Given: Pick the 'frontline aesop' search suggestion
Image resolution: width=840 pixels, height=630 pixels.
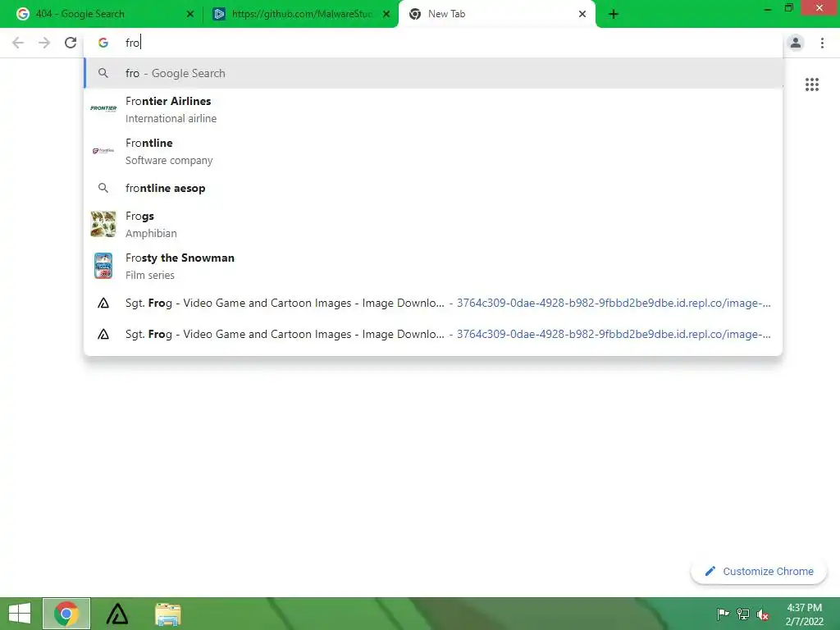Looking at the screenshot, I should point(433,188).
